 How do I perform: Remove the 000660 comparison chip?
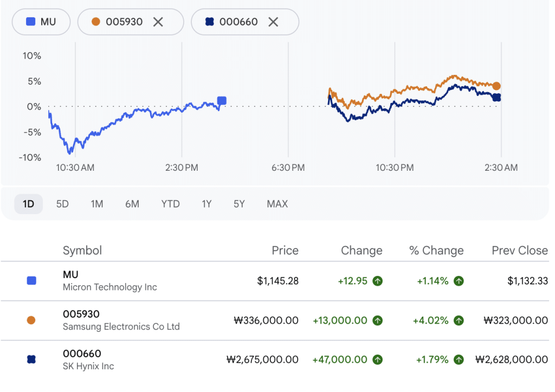point(273,22)
